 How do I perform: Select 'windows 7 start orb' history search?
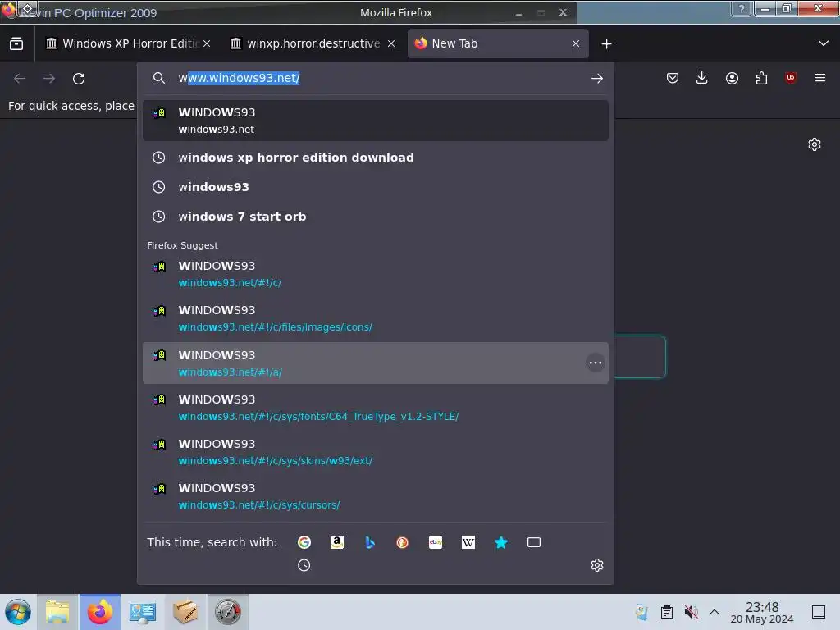375,217
